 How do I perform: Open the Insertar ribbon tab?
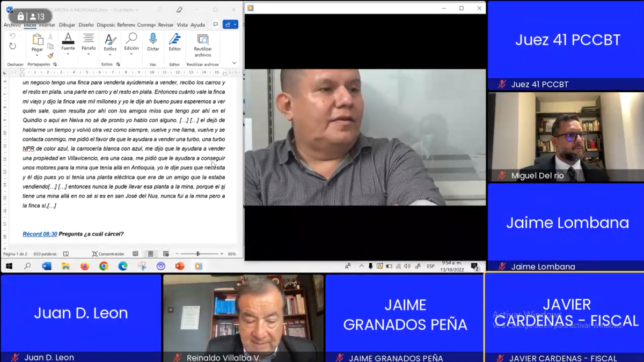coord(47,25)
